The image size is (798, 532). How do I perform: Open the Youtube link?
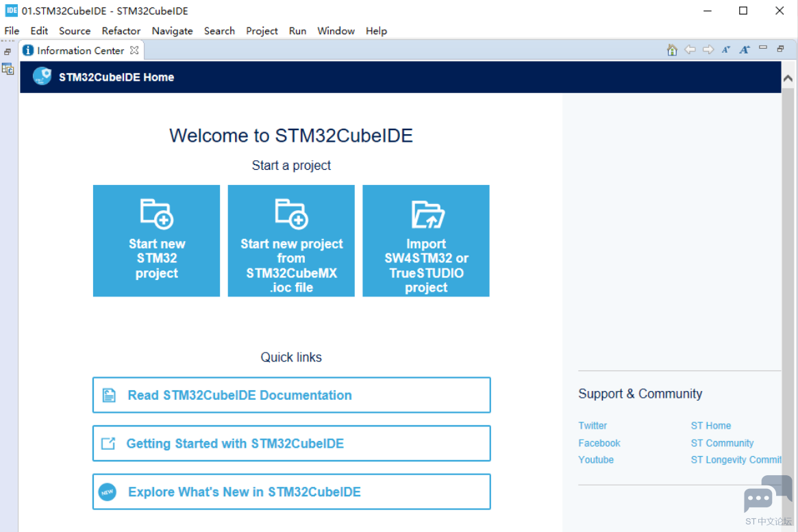pyautogui.click(x=596, y=460)
